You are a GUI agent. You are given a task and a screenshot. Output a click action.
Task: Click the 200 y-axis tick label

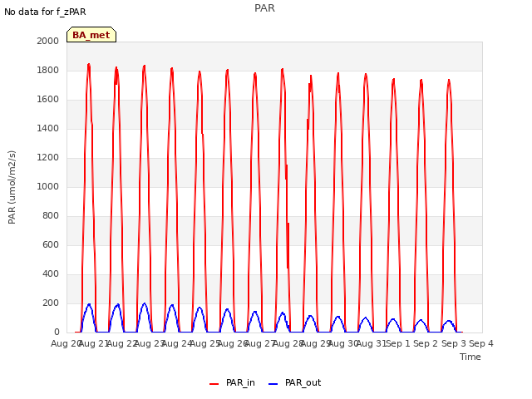point(51,303)
